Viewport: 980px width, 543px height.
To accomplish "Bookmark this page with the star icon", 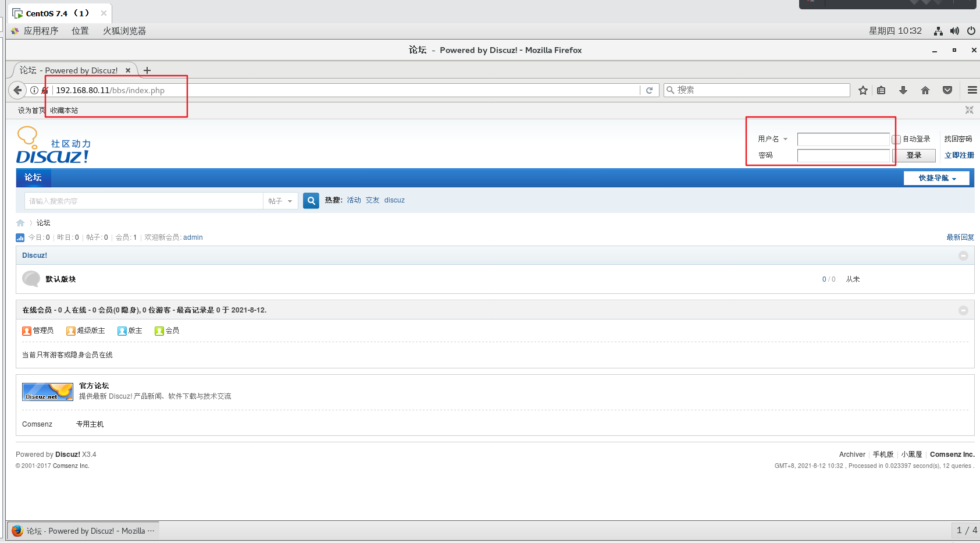I will tap(863, 90).
